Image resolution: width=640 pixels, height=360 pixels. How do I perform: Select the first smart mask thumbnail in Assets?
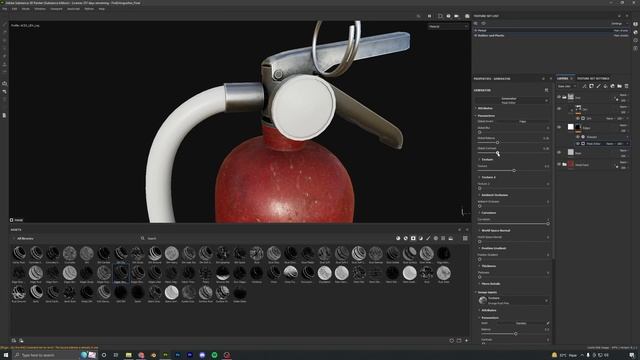(19, 253)
